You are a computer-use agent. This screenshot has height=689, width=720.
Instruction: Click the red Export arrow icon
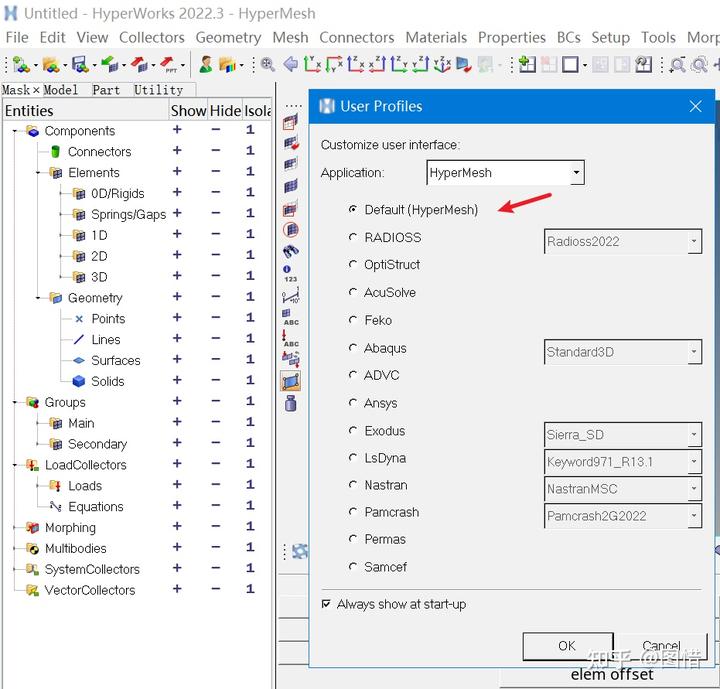pos(139,65)
